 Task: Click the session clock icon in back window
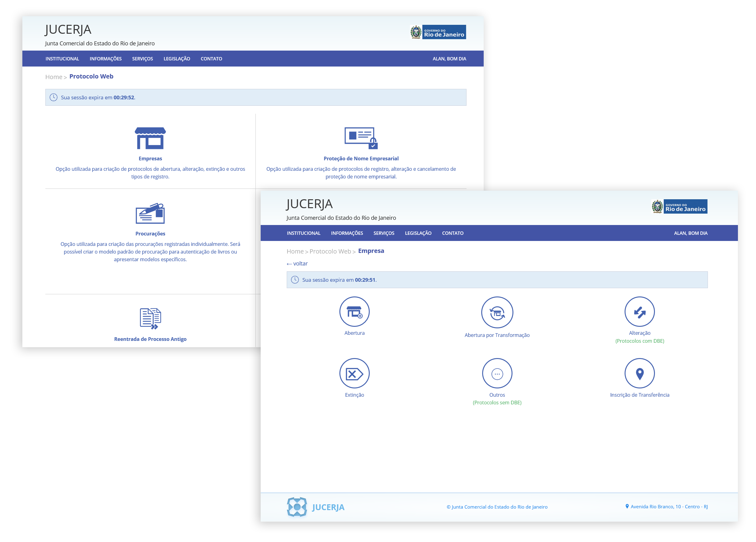tap(53, 97)
